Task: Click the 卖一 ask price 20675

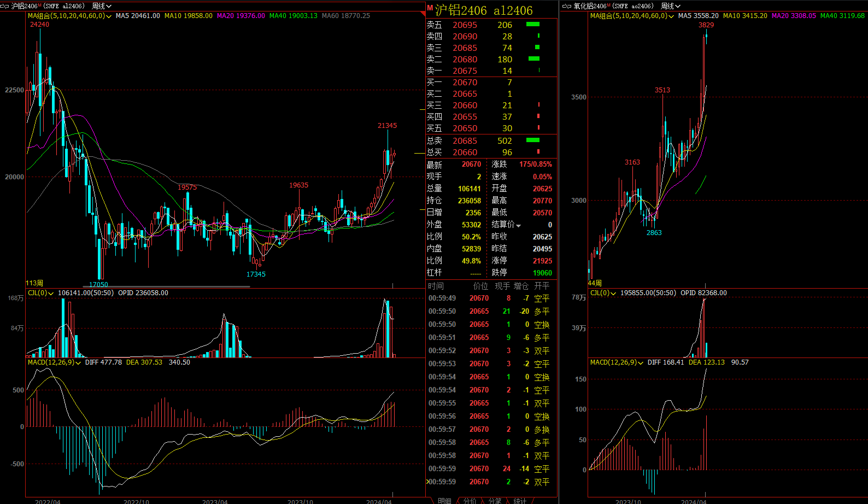Action: 465,71
